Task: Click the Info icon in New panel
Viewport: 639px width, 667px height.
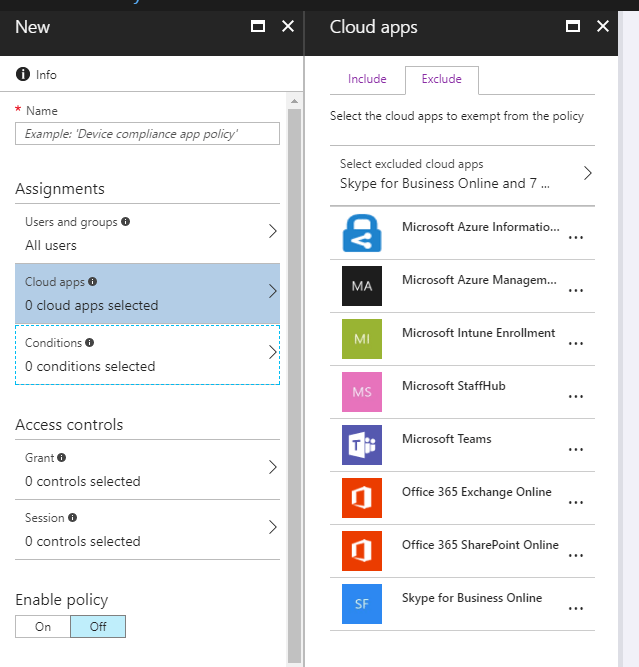Action: (23, 74)
